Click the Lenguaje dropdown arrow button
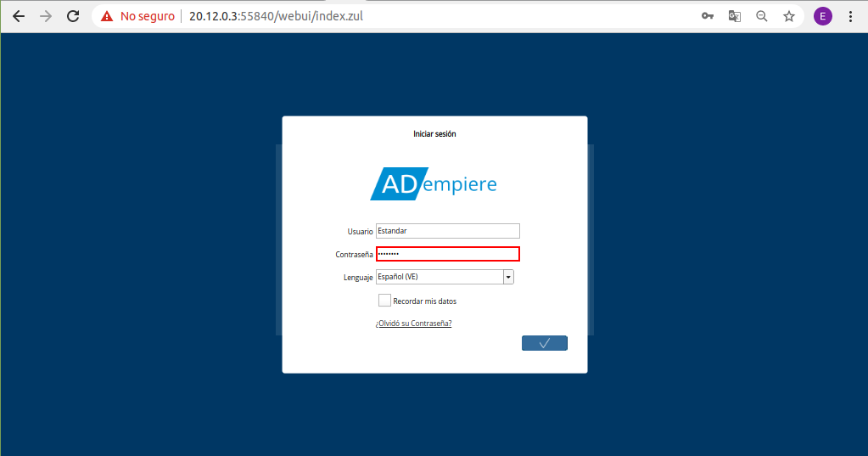Image resolution: width=868 pixels, height=456 pixels. tap(508, 277)
